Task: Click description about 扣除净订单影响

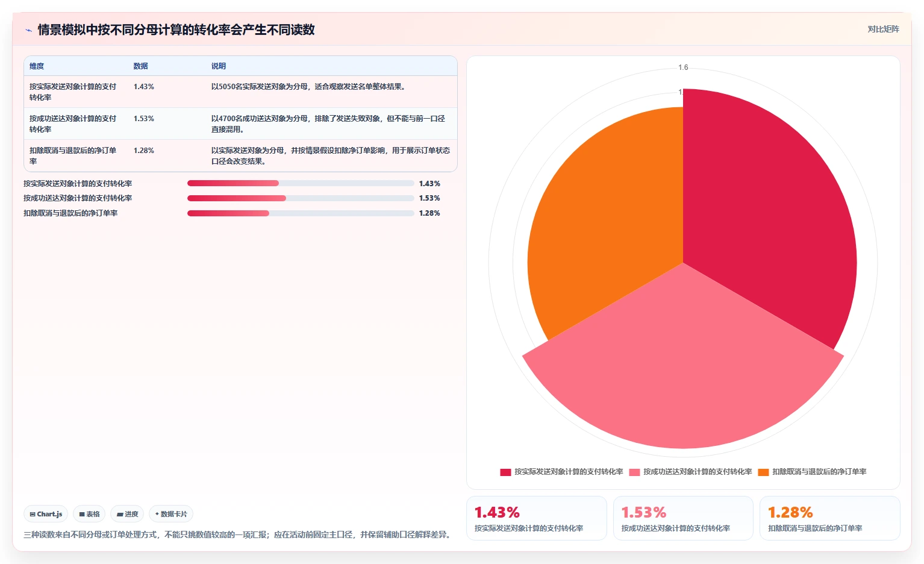Action: click(331, 155)
